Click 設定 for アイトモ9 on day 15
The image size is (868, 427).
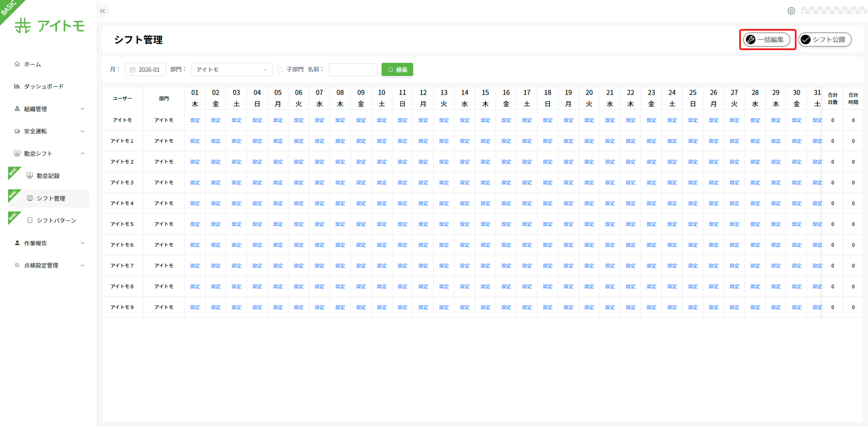pyautogui.click(x=485, y=307)
